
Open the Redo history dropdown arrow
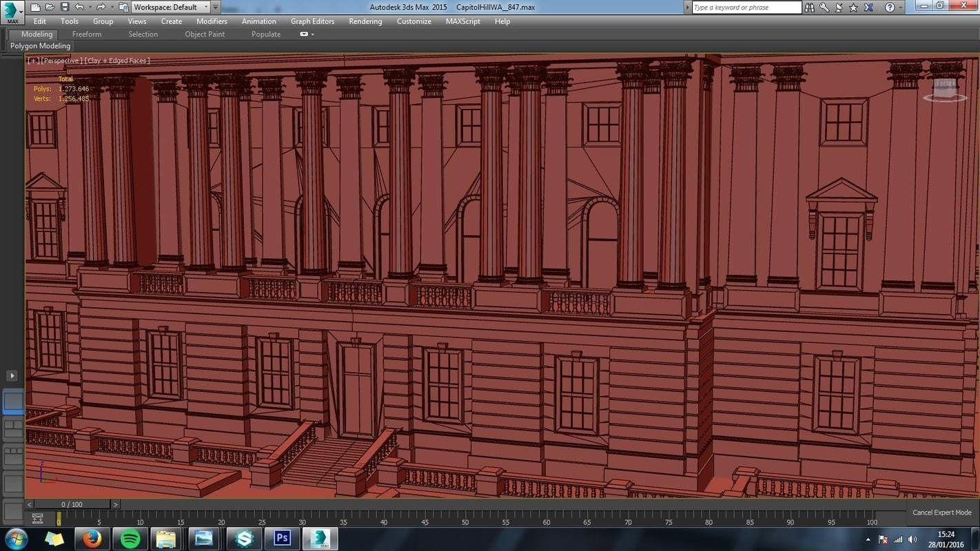[x=111, y=7]
